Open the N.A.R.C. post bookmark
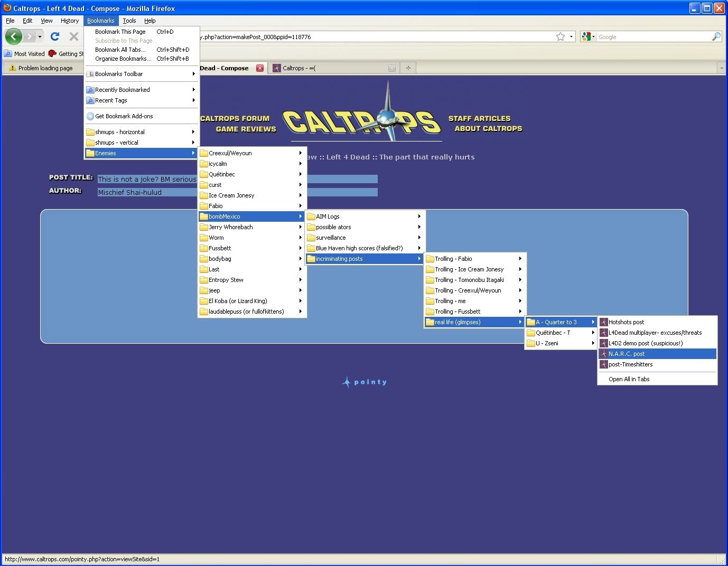728x566 pixels. 627,354
